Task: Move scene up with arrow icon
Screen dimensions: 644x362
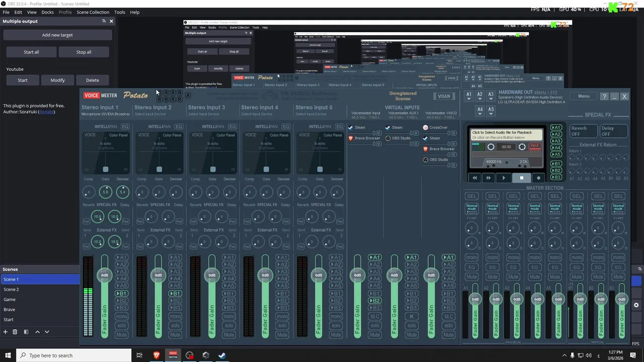Action: [37, 332]
